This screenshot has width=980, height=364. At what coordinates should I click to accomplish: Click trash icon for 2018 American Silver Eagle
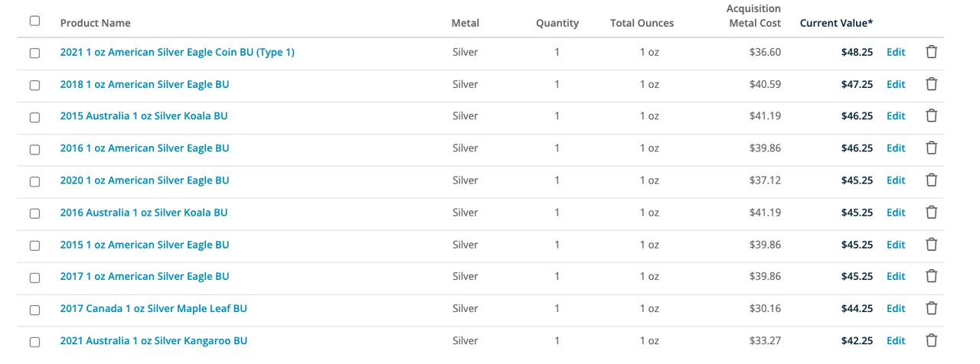(x=932, y=84)
